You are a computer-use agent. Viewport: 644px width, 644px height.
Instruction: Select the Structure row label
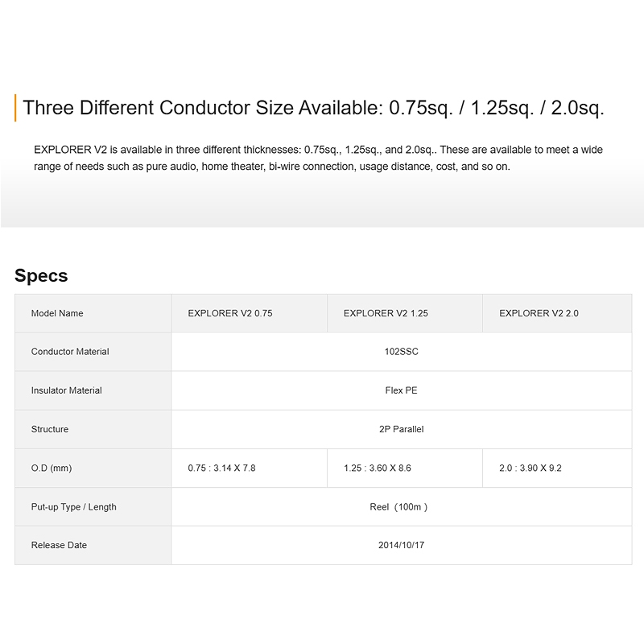tap(50, 429)
